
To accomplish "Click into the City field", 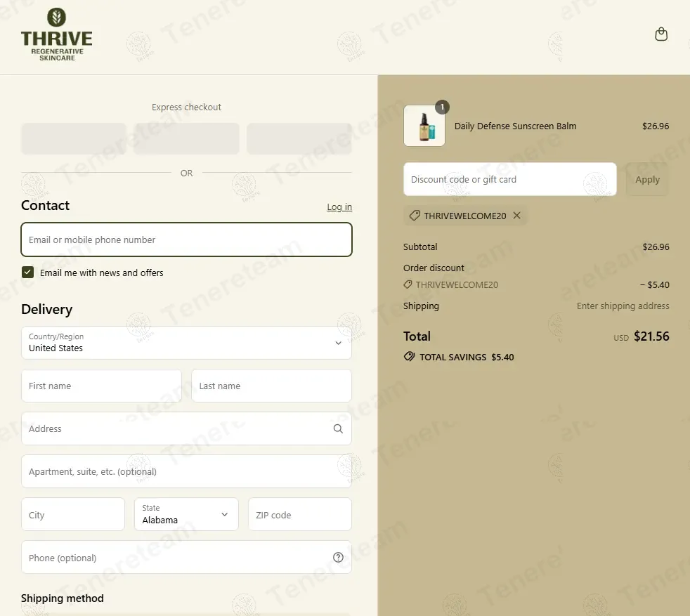I will coord(73,514).
